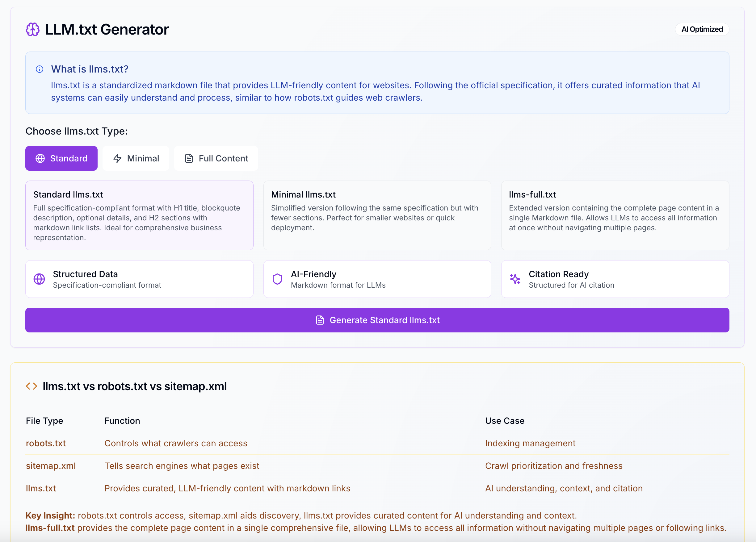Click the document icon on Full Content
Image resolution: width=756 pixels, height=542 pixels.
(x=189, y=159)
